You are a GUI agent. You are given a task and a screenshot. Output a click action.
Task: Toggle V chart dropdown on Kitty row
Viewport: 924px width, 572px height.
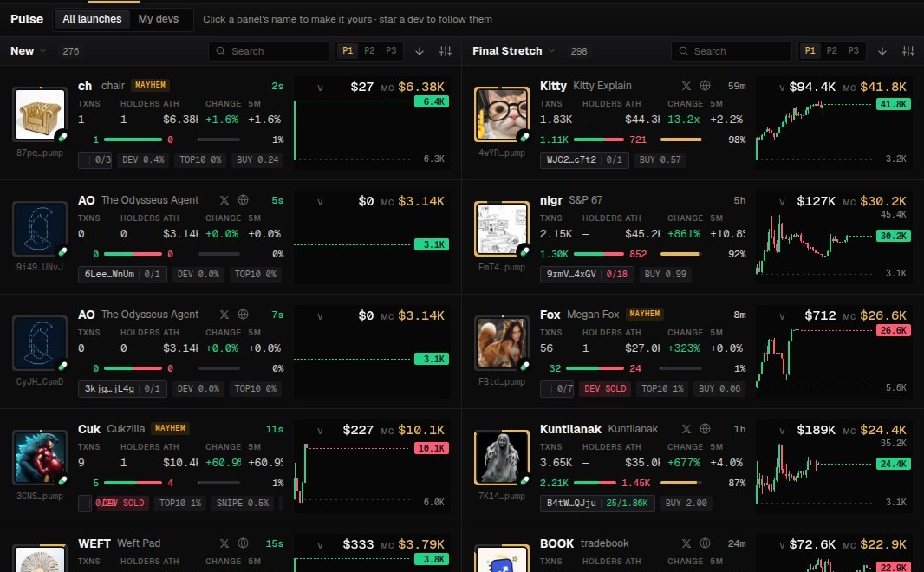coord(782,88)
